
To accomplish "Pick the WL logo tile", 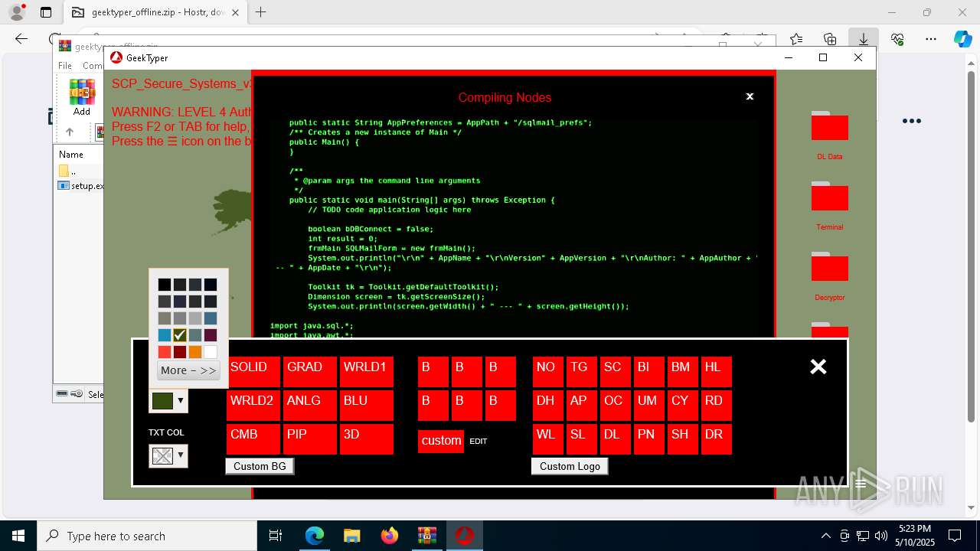I will pyautogui.click(x=548, y=439).
